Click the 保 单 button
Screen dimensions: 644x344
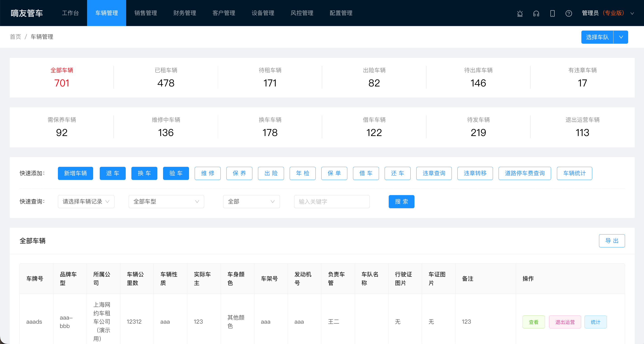[334, 173]
